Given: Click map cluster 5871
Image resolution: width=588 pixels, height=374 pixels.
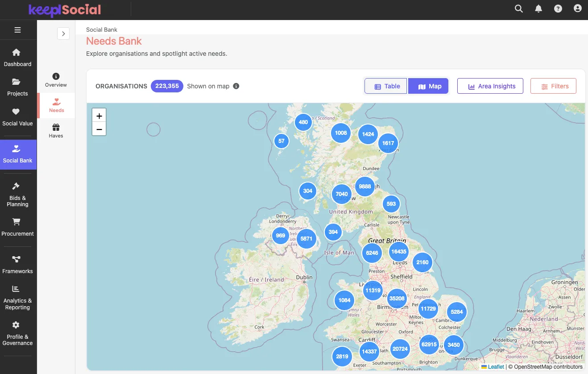Looking at the screenshot, I should pos(306,239).
